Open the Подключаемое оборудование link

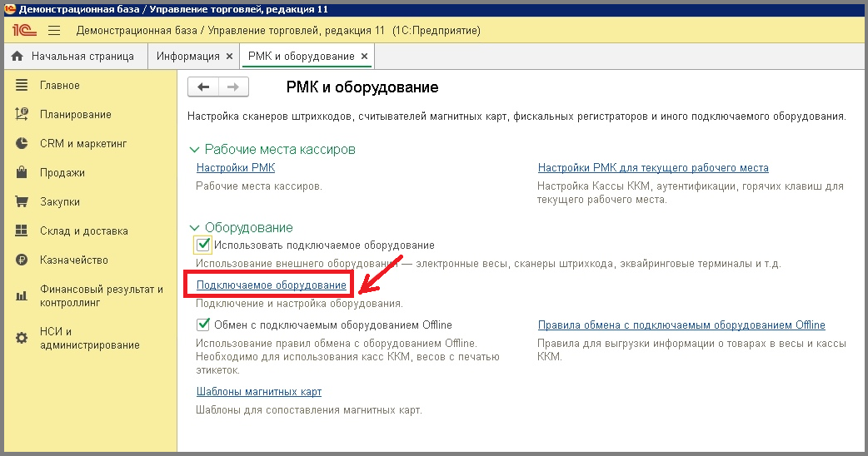click(x=272, y=285)
